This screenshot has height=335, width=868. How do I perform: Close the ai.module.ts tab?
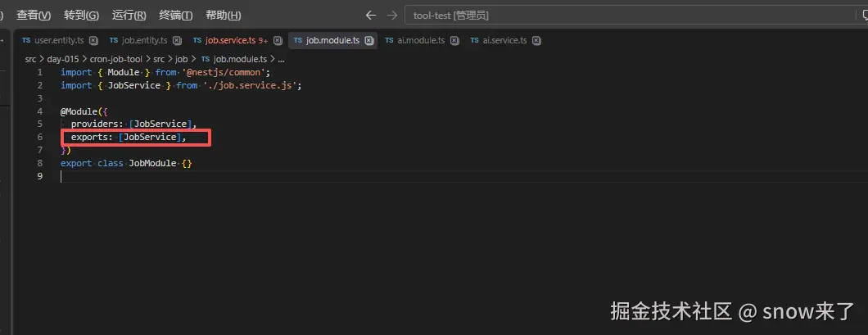[454, 40]
